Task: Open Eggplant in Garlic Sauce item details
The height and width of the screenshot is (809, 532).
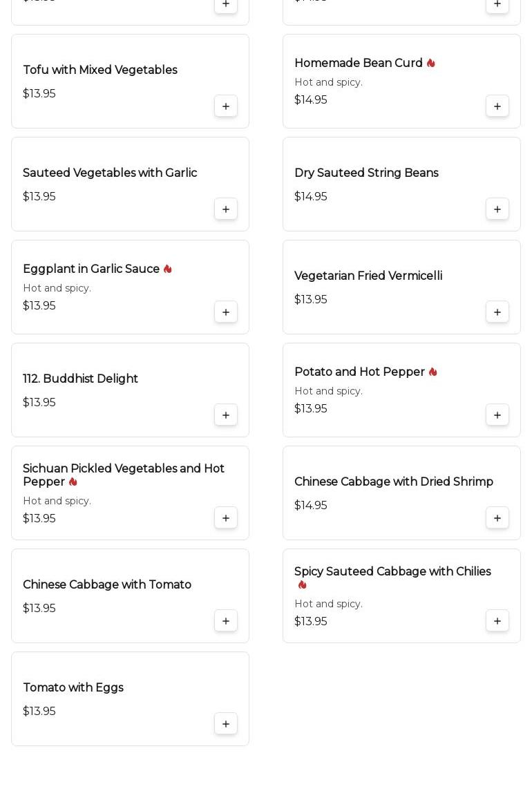Action: tap(91, 269)
